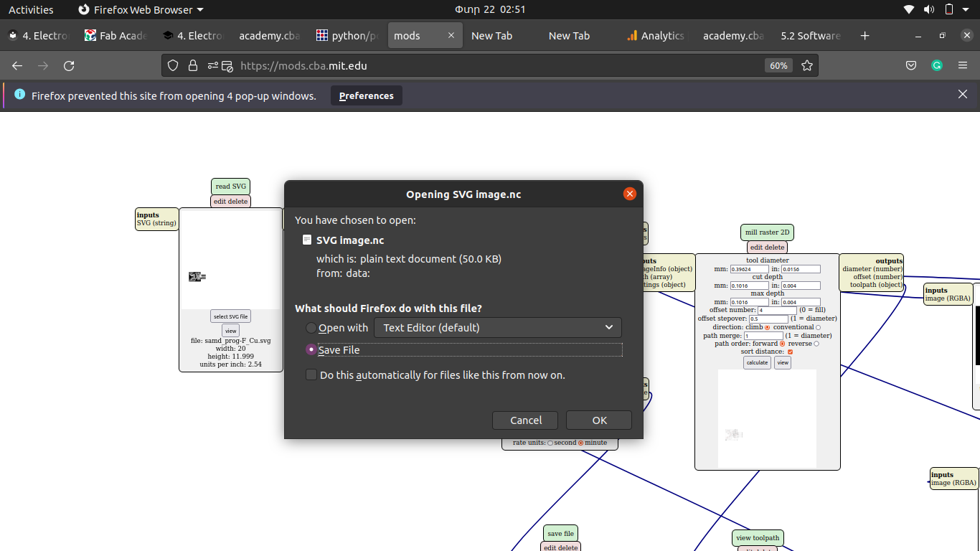Close the Opening SVG image.nc dialog
The image size is (980, 551).
pyautogui.click(x=630, y=194)
